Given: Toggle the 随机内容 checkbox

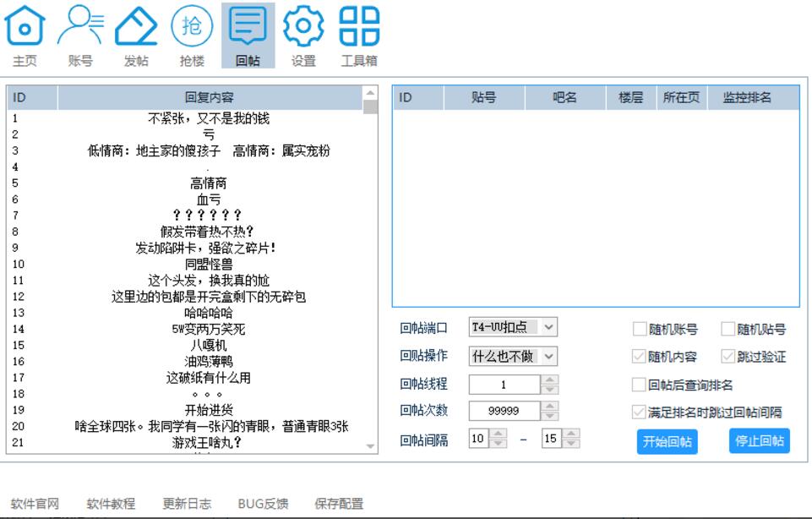Looking at the screenshot, I should [639, 357].
